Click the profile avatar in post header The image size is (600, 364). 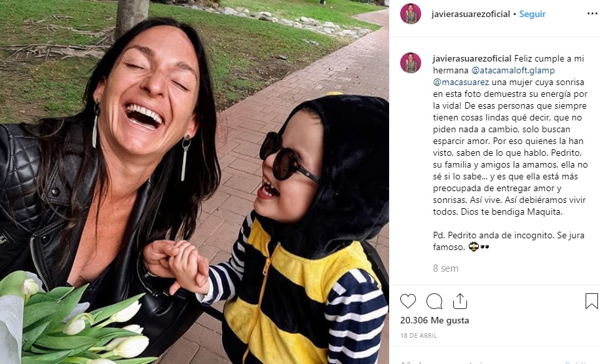point(411,14)
